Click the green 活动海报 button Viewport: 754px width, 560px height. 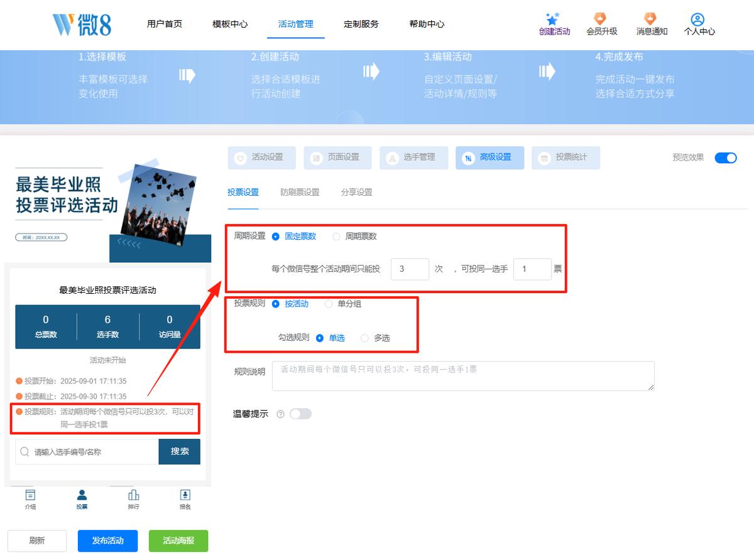[178, 541]
